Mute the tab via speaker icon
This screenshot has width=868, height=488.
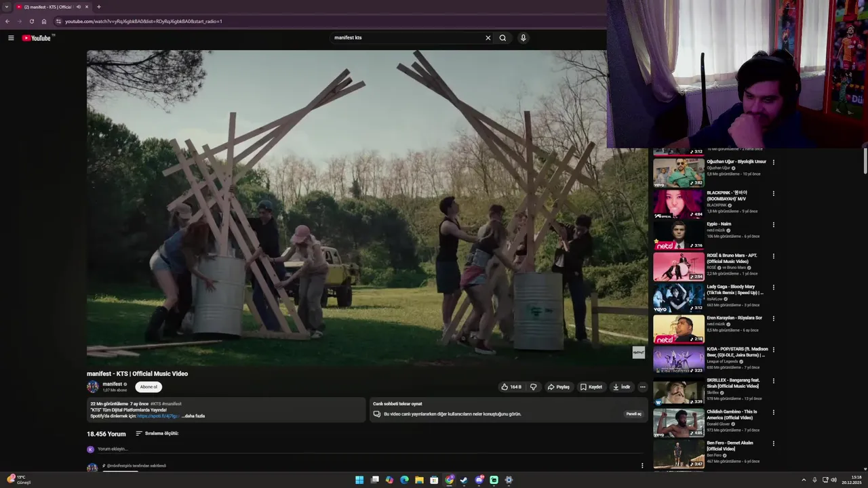[x=79, y=7]
